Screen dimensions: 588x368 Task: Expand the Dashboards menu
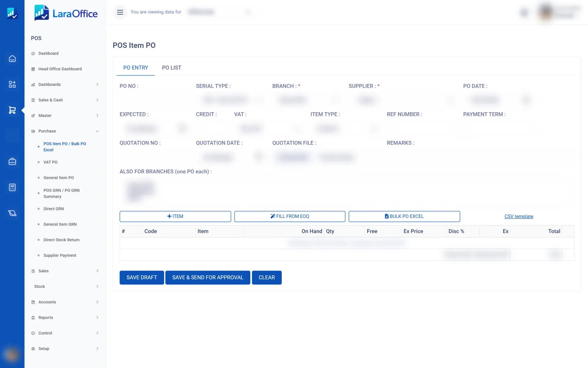[x=65, y=84]
